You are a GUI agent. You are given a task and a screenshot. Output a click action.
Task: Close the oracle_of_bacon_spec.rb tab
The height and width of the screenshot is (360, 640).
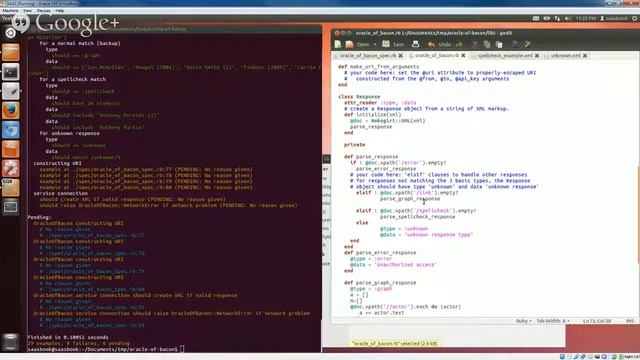click(x=401, y=56)
